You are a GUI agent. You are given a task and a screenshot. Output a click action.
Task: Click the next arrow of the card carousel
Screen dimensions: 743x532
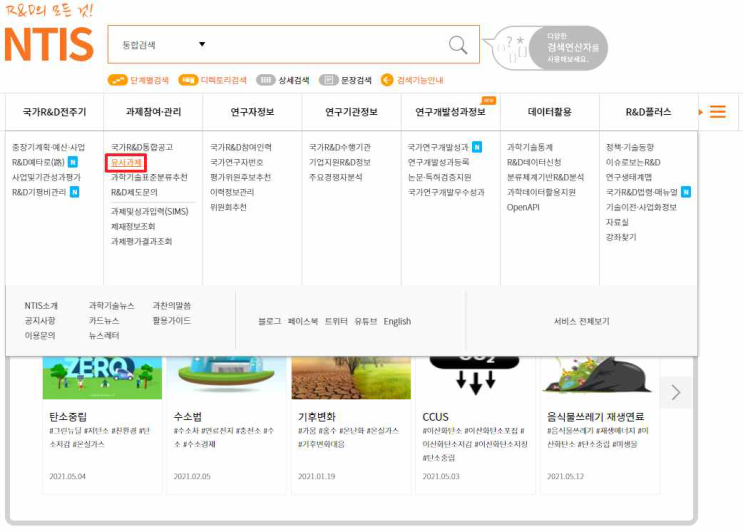[676, 392]
